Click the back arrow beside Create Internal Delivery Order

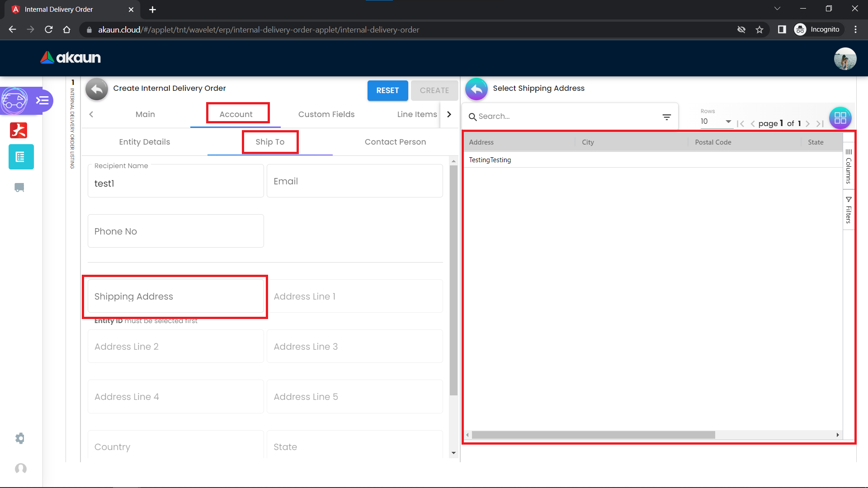[x=96, y=89]
